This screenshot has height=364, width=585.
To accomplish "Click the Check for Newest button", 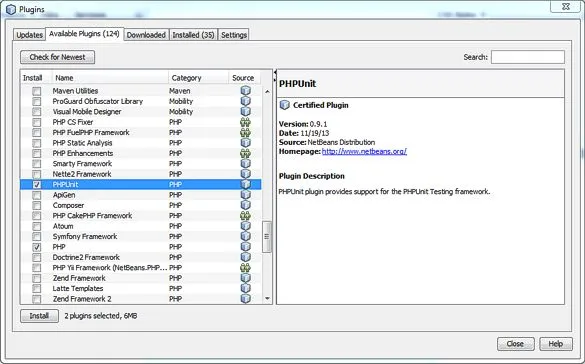I will tap(57, 57).
